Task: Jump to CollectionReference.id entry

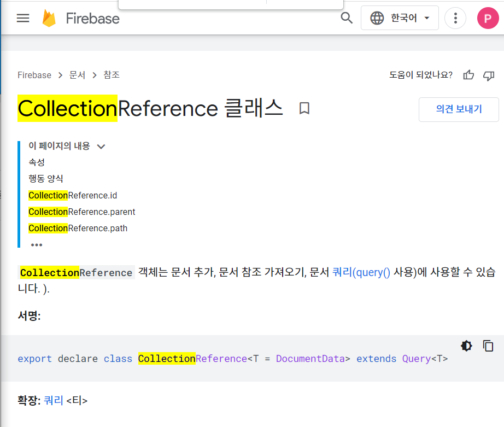Action: 73,196
